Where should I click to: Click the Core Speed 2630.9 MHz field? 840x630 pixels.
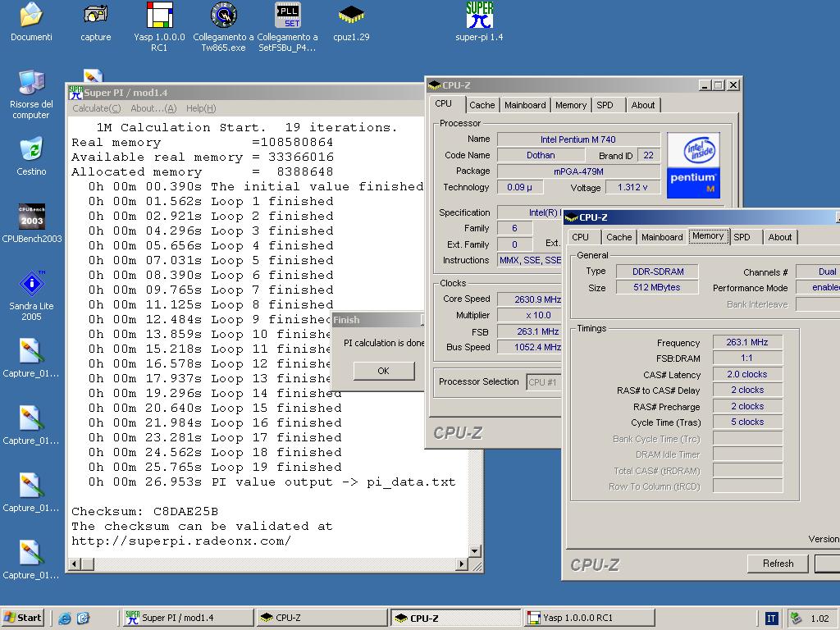click(529, 299)
